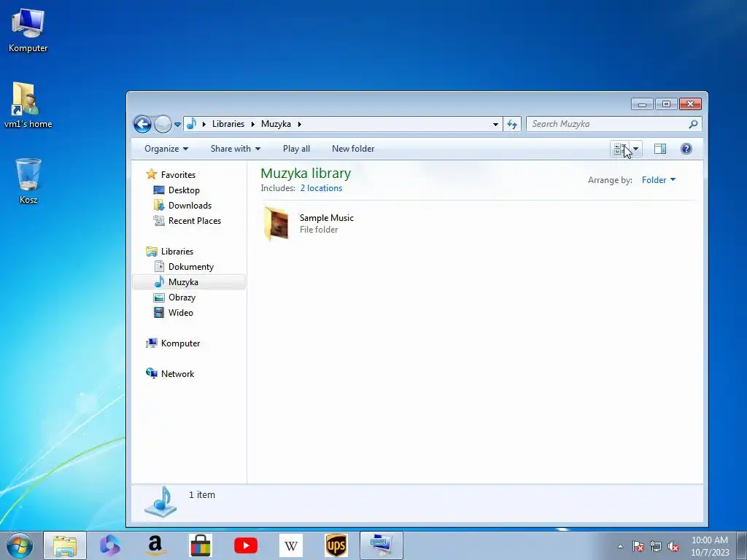747x560 pixels.
Task: Show hidden tray icons arrow
Action: 620,546
